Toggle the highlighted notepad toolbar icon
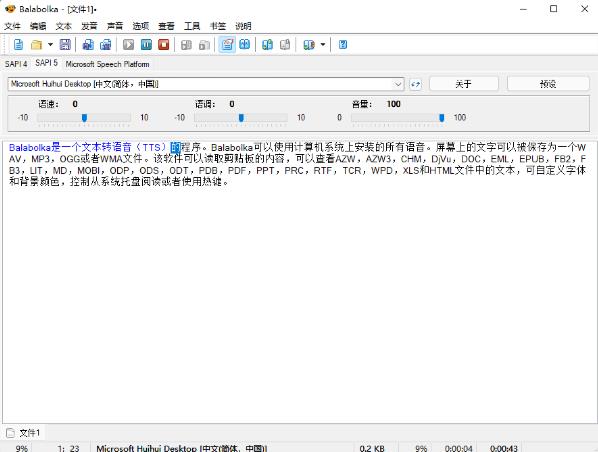 coord(227,45)
